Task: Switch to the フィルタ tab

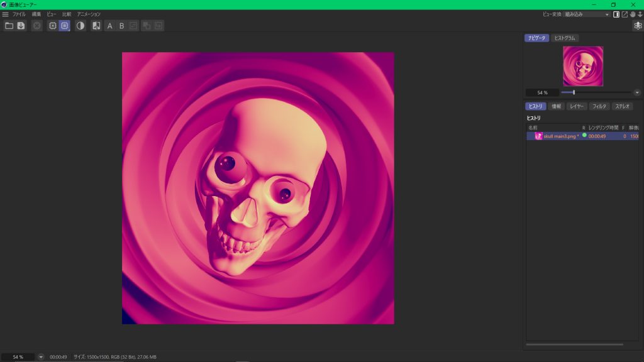Action: tap(599, 106)
